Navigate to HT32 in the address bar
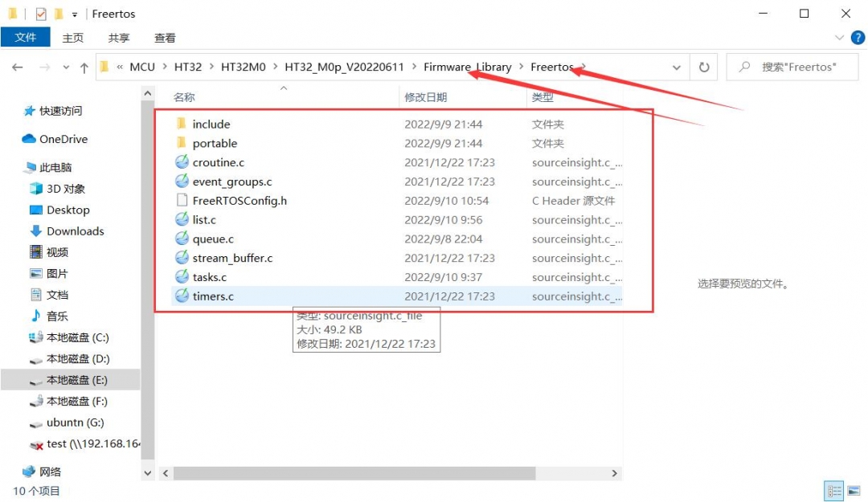Viewport: 868px width, 502px height. (187, 67)
